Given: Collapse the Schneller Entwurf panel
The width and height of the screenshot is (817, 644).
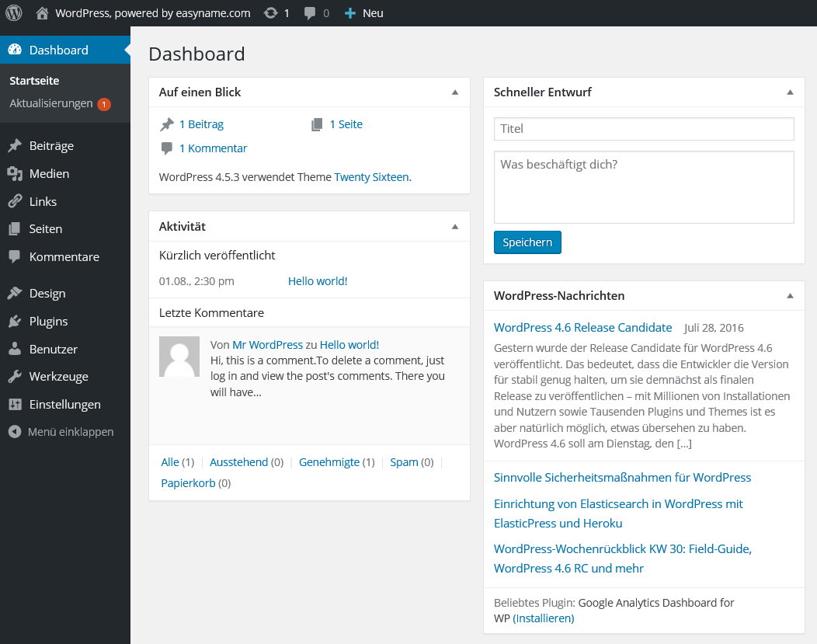Looking at the screenshot, I should 790,92.
